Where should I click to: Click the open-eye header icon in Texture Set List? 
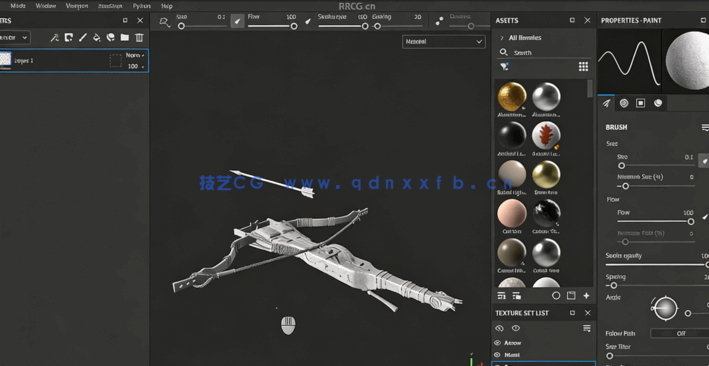click(515, 328)
